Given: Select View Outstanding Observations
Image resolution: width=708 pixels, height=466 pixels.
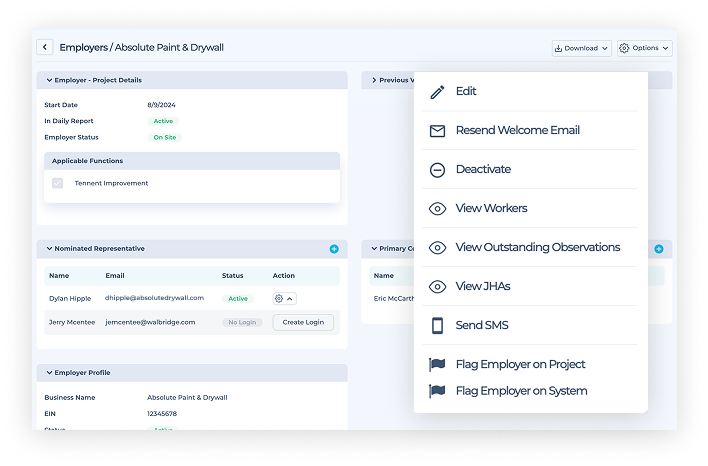Looking at the screenshot, I should (530, 247).
